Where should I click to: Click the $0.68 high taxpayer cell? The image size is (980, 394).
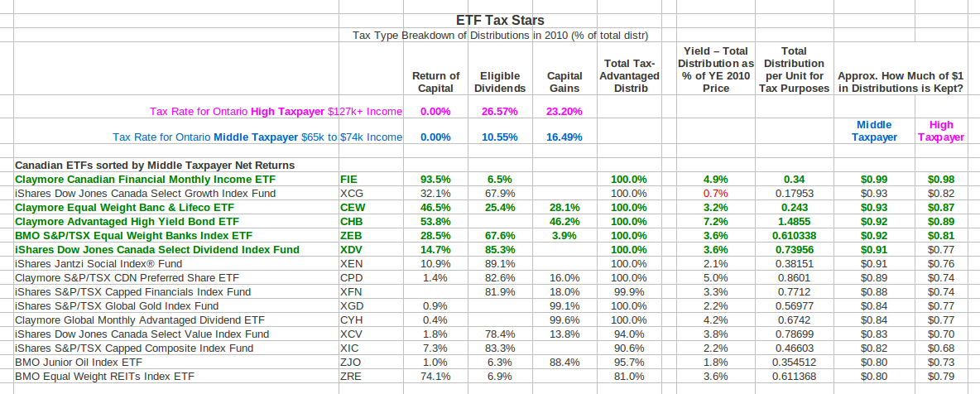point(941,348)
